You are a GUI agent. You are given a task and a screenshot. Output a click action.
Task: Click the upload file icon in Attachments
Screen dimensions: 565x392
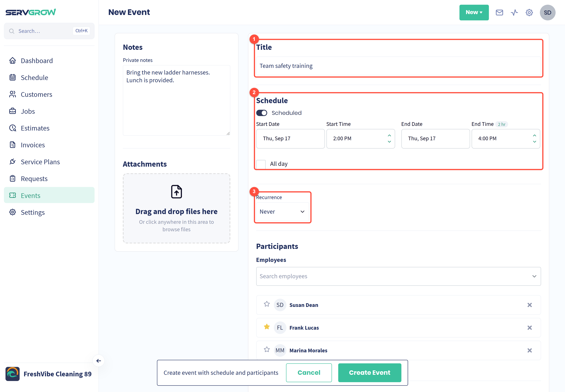[x=176, y=192]
